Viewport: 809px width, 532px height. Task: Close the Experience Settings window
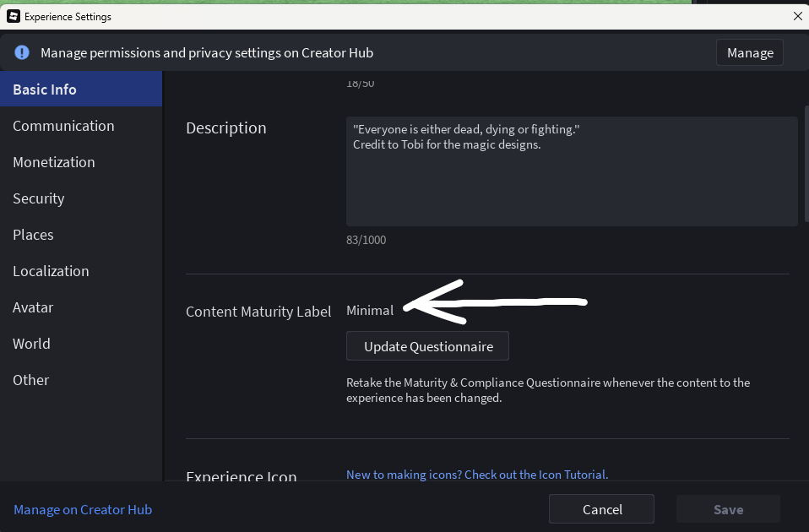point(797,16)
